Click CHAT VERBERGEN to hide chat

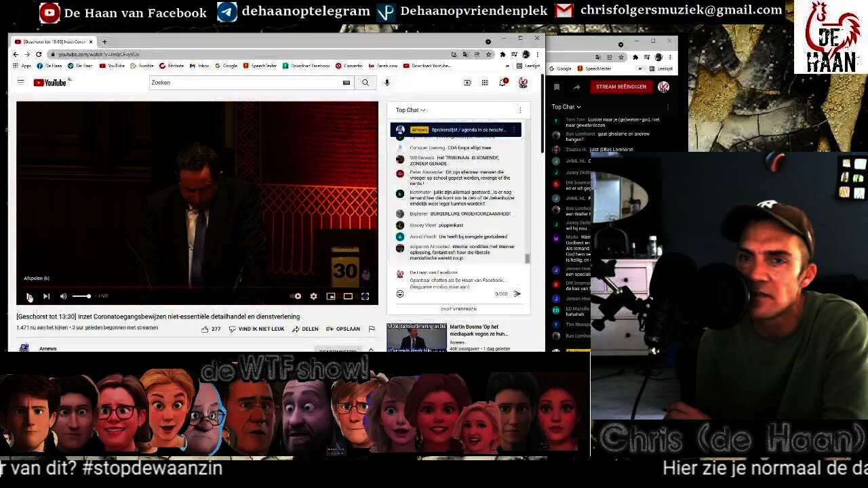pos(458,309)
